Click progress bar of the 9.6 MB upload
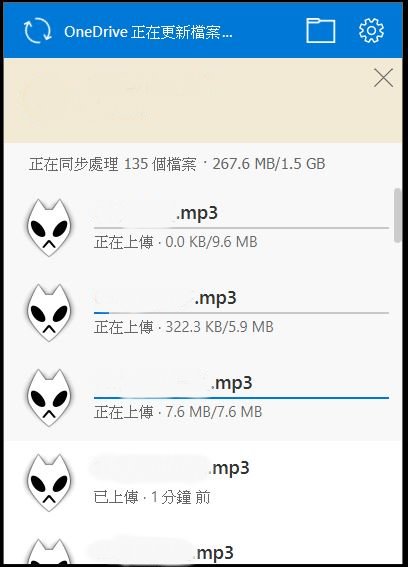The width and height of the screenshot is (408, 567). (241, 228)
